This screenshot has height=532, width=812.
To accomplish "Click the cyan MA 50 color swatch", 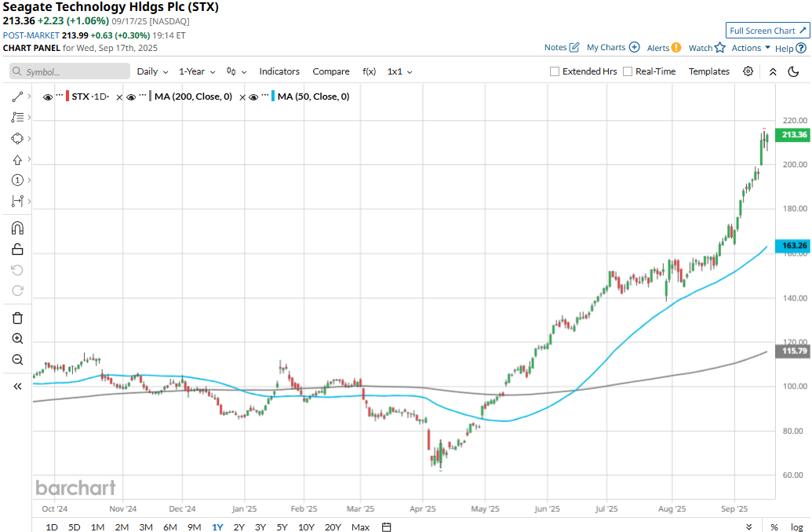I will [x=274, y=97].
